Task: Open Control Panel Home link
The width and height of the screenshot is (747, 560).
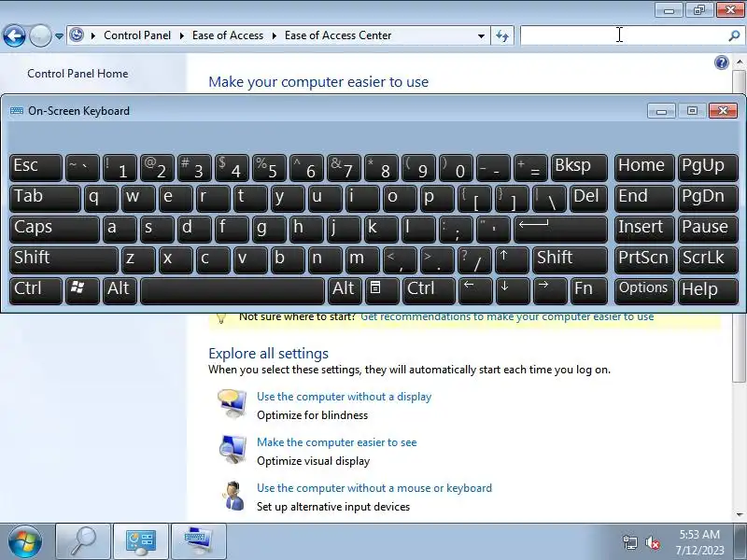Action: (x=78, y=74)
